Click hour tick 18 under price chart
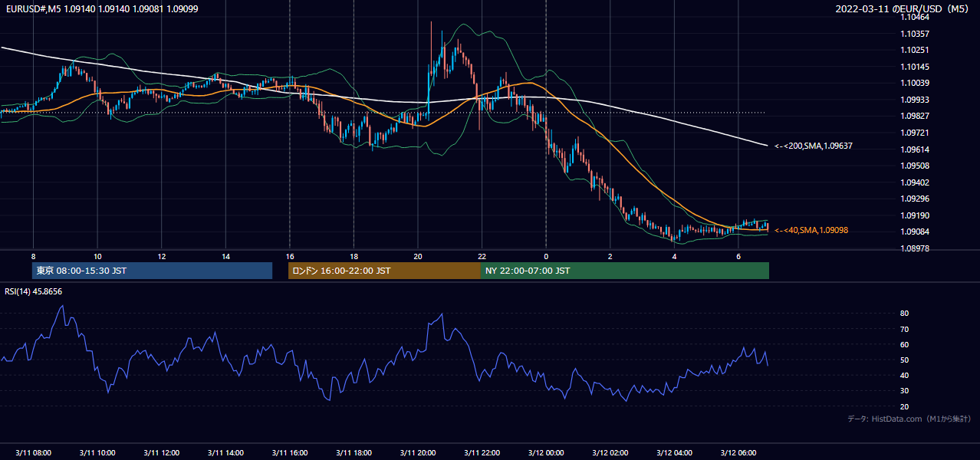Image resolution: width=980 pixels, height=460 pixels. pos(354,256)
